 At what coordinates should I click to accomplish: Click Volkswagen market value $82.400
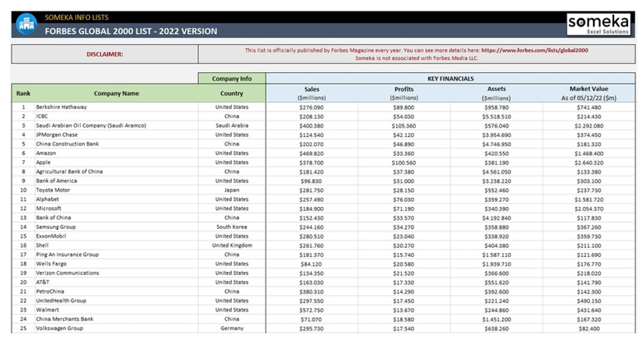[x=589, y=329]
